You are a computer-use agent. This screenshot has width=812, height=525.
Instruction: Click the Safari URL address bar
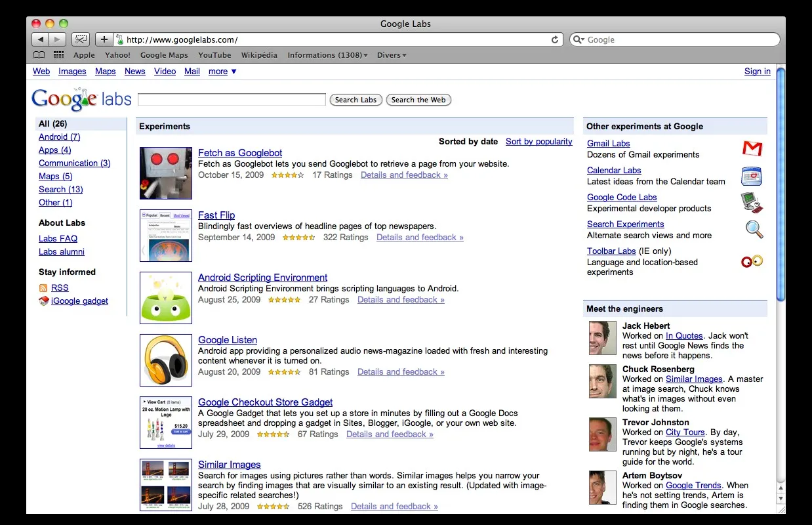[x=338, y=39]
